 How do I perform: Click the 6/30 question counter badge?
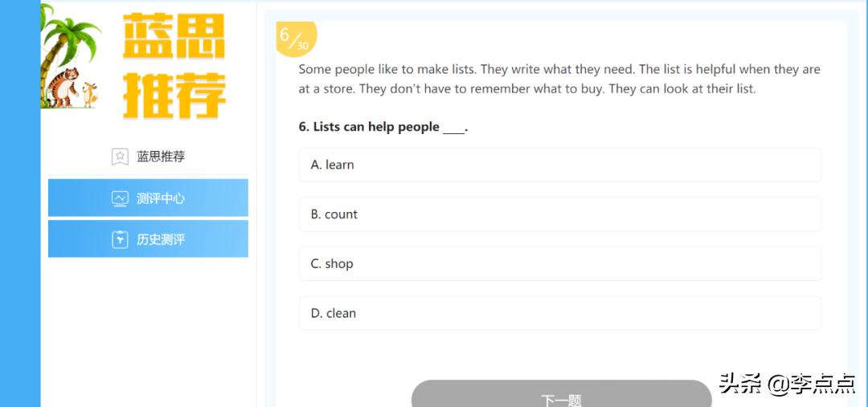[x=294, y=39]
